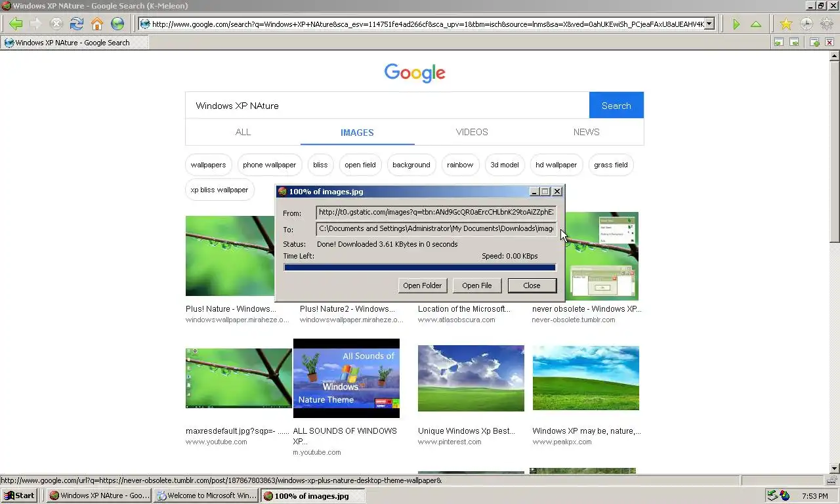The image size is (840, 504).
Task: Click the grayed Forward arrow icon
Action: point(36,24)
